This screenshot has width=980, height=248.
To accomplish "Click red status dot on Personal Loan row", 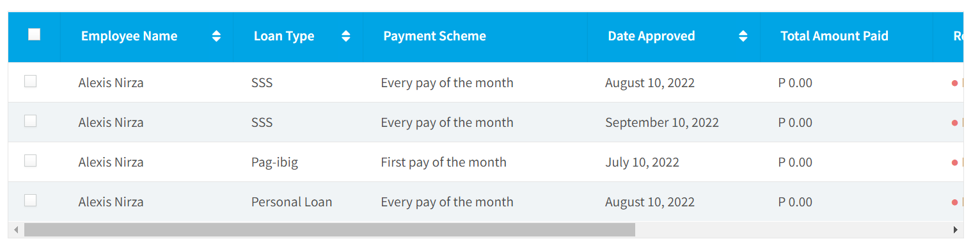I will 954,202.
